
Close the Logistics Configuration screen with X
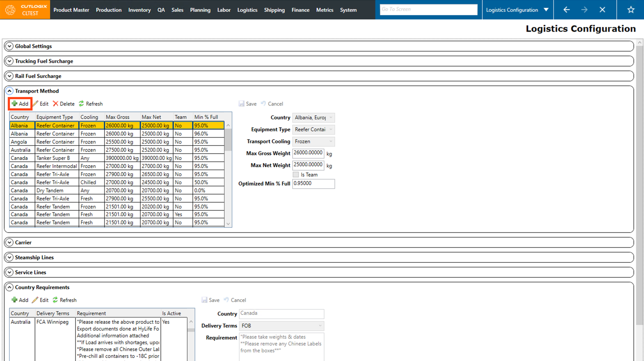click(602, 9)
